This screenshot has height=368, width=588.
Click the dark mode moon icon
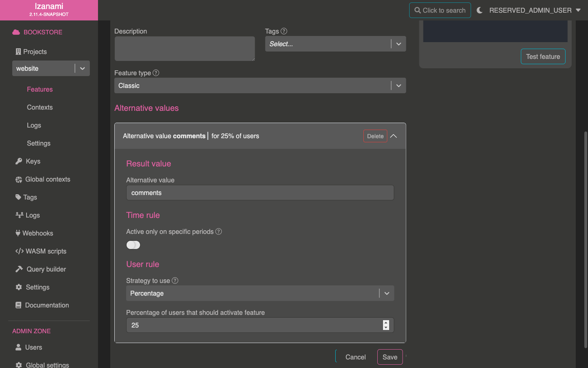coord(480,10)
